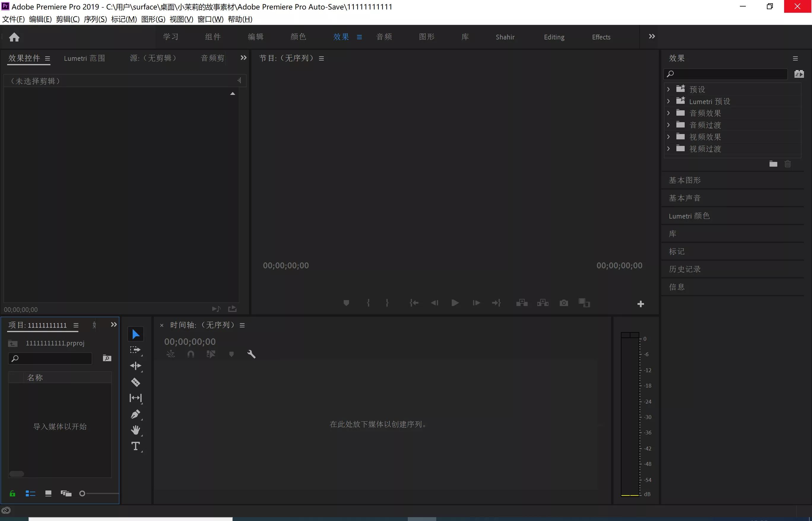Select the Pen tool
Image resolution: width=812 pixels, height=521 pixels.
click(x=135, y=414)
